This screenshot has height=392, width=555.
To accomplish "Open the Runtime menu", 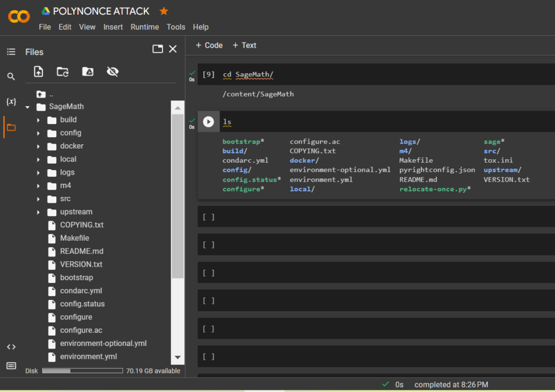I will coord(144,27).
